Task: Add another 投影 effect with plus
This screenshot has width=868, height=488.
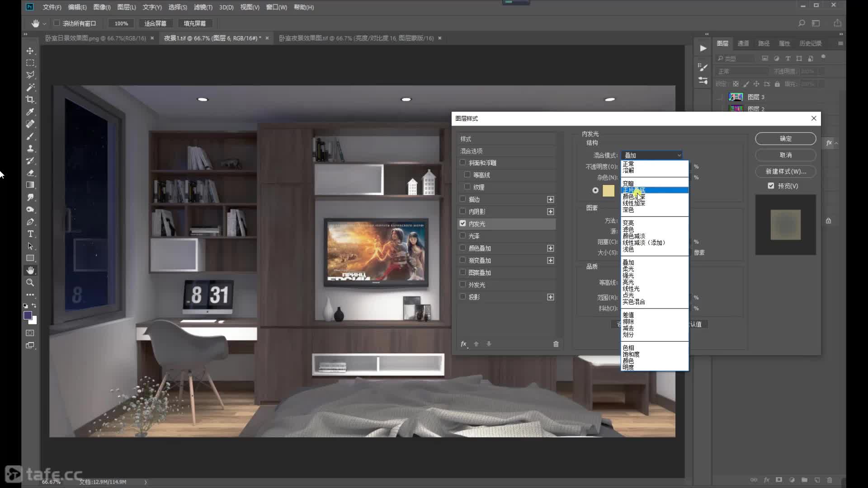Action: (x=551, y=297)
